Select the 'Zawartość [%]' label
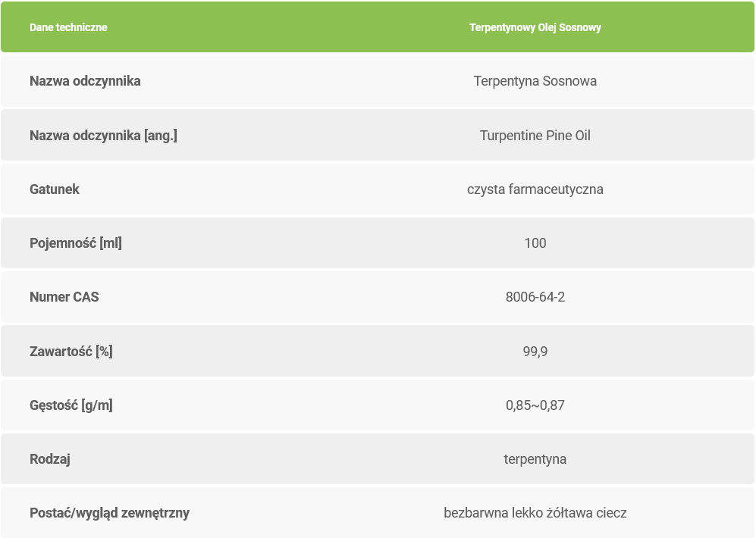 71,352
